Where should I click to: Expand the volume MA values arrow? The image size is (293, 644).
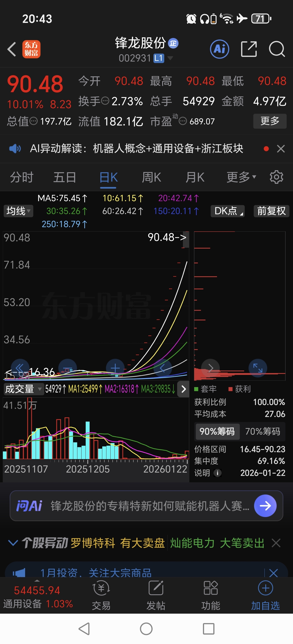[x=183, y=389]
